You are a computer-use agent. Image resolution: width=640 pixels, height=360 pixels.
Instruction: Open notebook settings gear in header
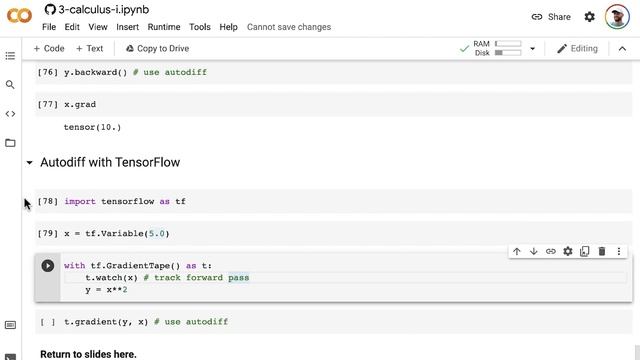(589, 17)
